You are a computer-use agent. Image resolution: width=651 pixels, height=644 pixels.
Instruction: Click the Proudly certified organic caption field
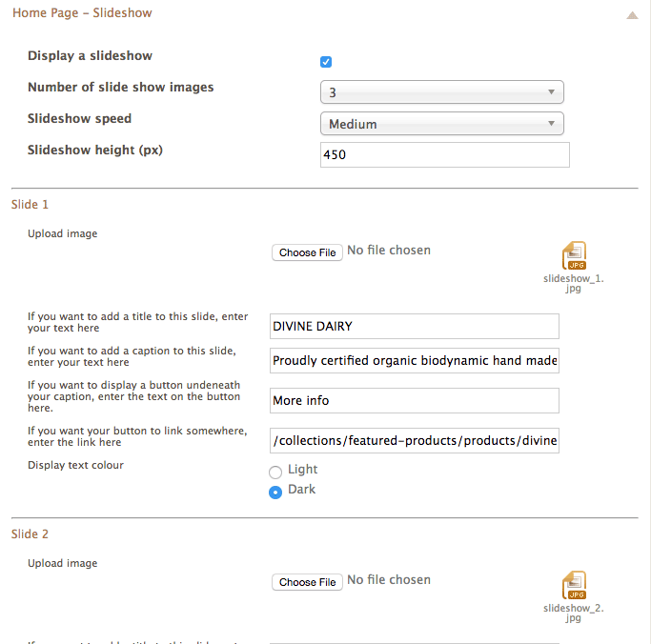click(x=415, y=361)
